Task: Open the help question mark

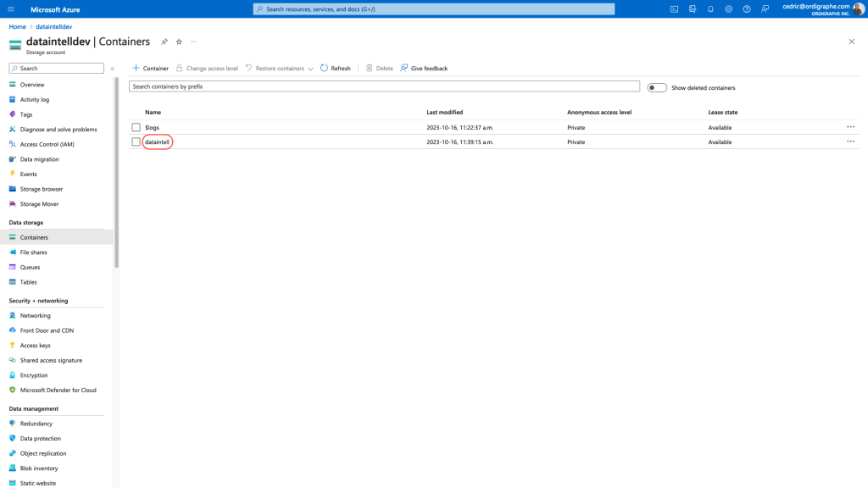Action: 747,9
